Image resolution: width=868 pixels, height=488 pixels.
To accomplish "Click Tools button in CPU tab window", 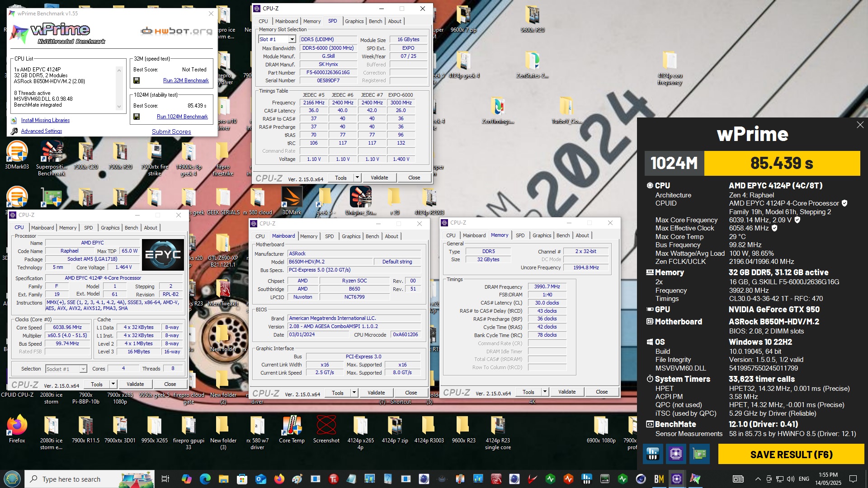I will pyautogui.click(x=97, y=384).
